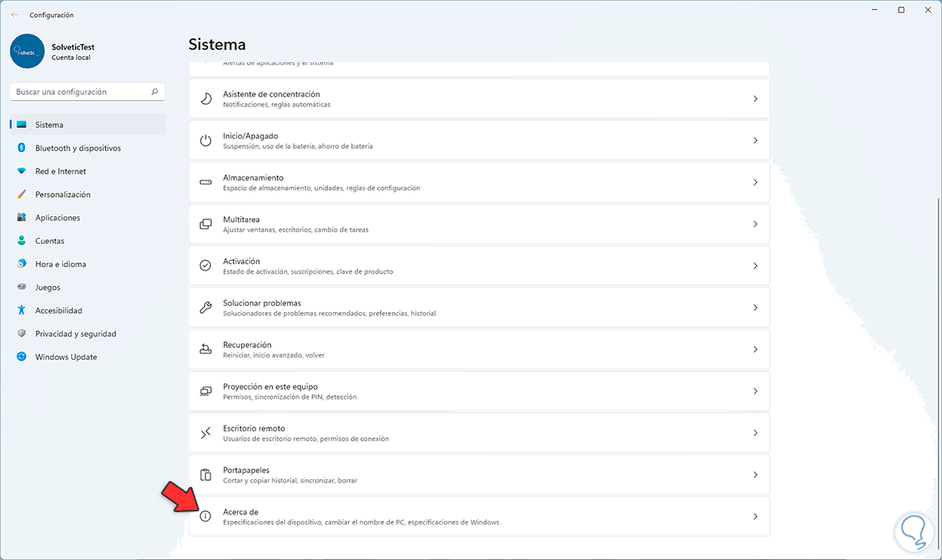Click the Almacenamiento storage drive icon
This screenshot has width=942, height=560.
point(206,182)
